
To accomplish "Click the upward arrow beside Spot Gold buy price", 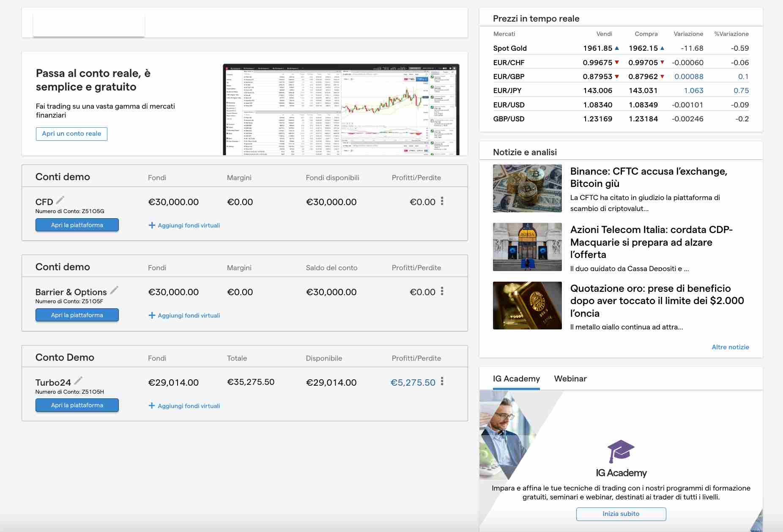I will 662,48.
